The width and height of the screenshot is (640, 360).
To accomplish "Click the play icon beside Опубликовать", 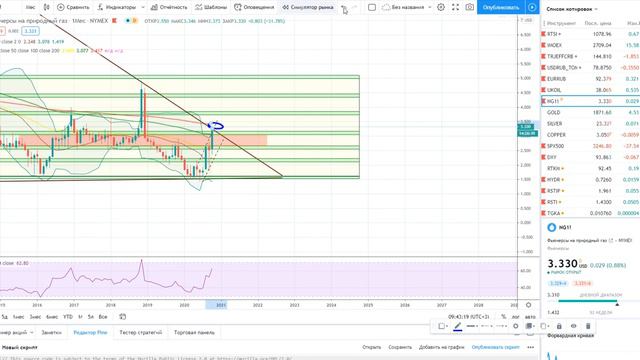I will [532, 7].
